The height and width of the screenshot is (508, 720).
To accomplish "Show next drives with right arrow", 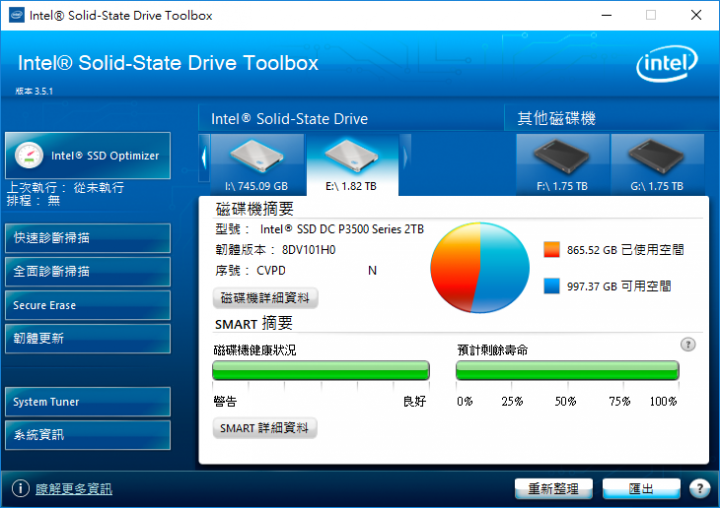I will coord(405,158).
